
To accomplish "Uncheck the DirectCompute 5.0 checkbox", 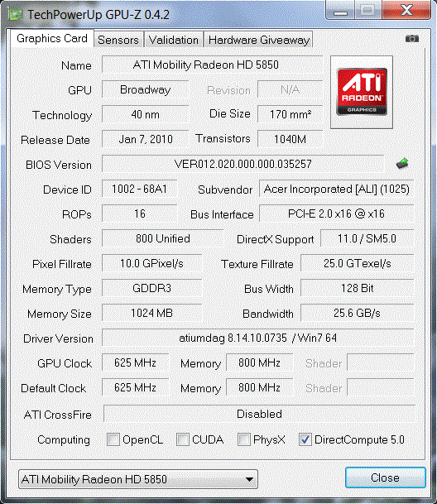I will [x=305, y=439].
